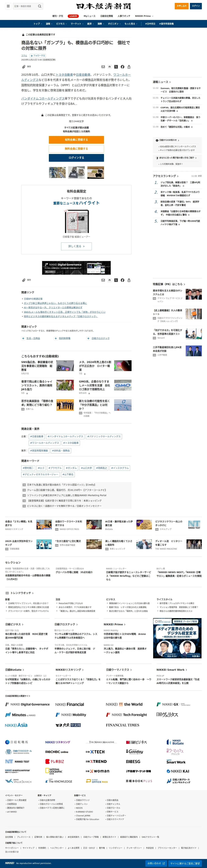
Task: Open NATIONAL GEOGRAPHIC logo link
Action: click(54, 771)
